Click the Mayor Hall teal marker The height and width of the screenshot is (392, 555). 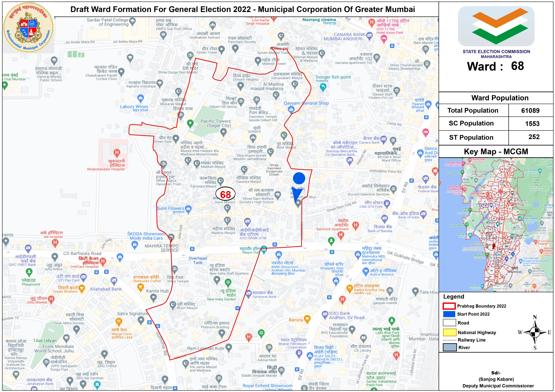pyautogui.click(x=264, y=249)
